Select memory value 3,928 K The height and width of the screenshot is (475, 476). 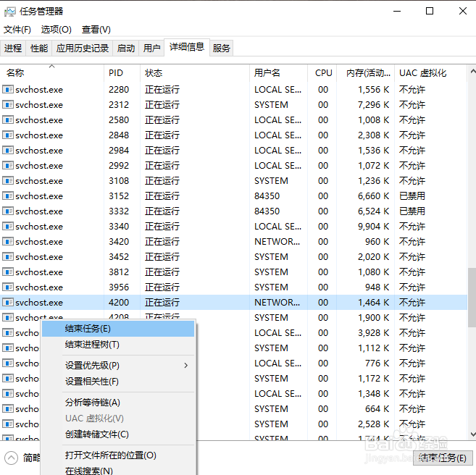(373, 333)
